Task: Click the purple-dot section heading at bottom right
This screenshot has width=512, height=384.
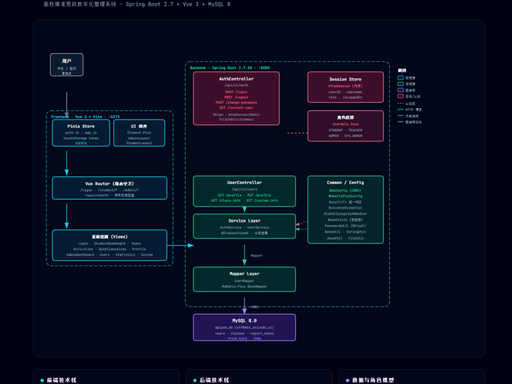Action: click(x=373, y=380)
